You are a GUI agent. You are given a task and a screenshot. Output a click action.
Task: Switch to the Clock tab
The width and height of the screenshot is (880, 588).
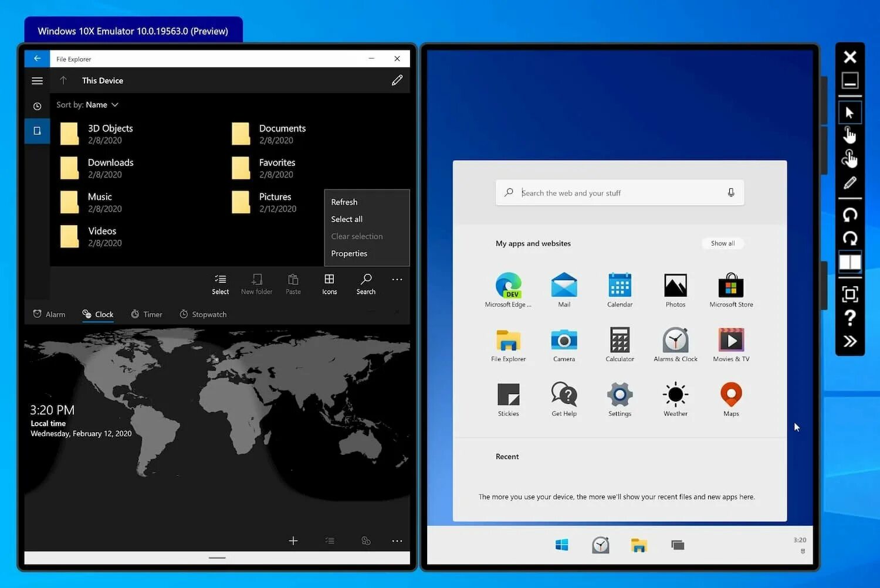[x=98, y=314]
